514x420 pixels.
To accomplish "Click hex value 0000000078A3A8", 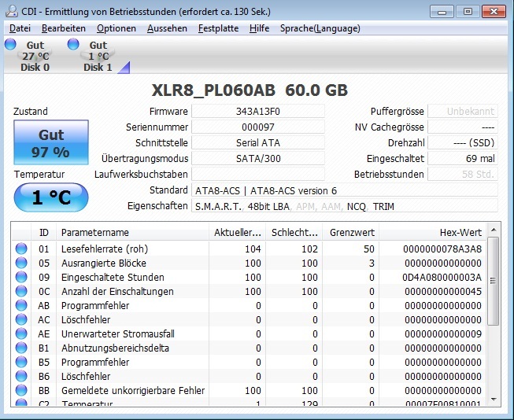I will coord(442,249).
